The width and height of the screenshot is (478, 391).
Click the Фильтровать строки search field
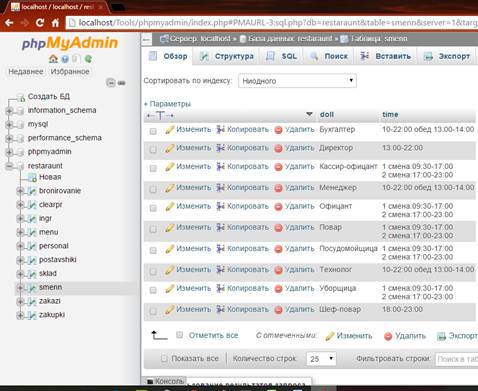tap(457, 359)
